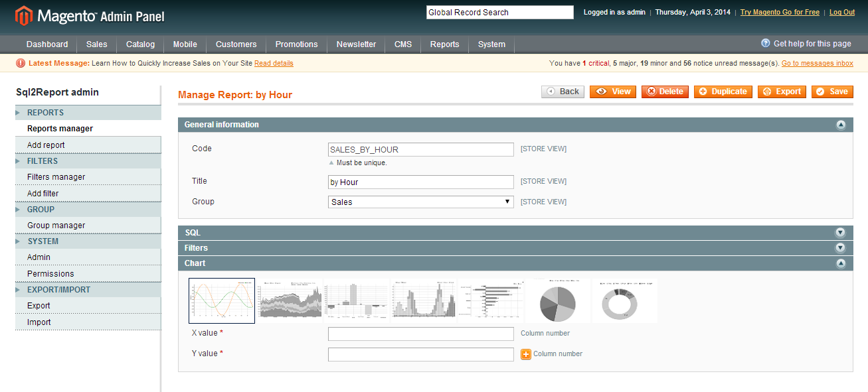Image resolution: width=868 pixels, height=392 pixels.
Task: Expand the FILTERS sidebar group
Action: [x=88, y=161]
